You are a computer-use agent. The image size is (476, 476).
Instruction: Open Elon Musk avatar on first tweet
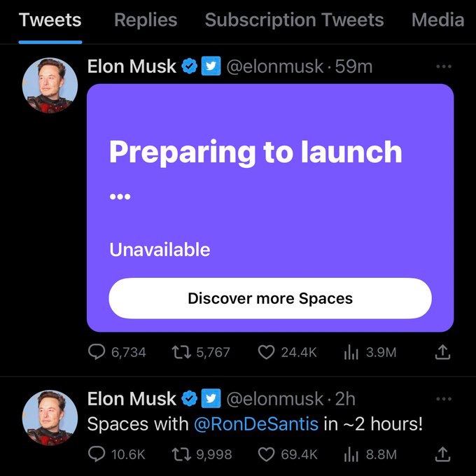click(x=50, y=85)
